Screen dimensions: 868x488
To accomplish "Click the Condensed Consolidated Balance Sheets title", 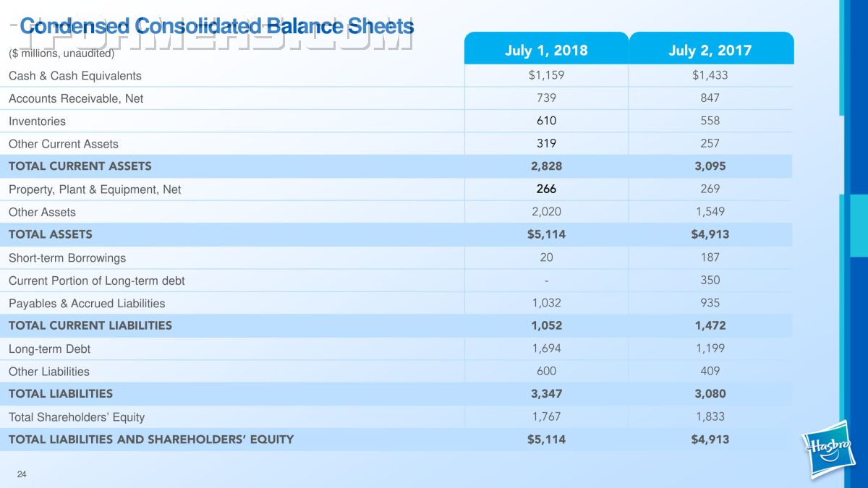I will 216,27.
